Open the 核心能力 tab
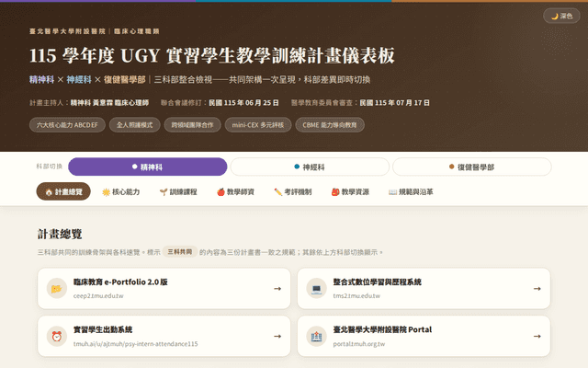 (120, 191)
